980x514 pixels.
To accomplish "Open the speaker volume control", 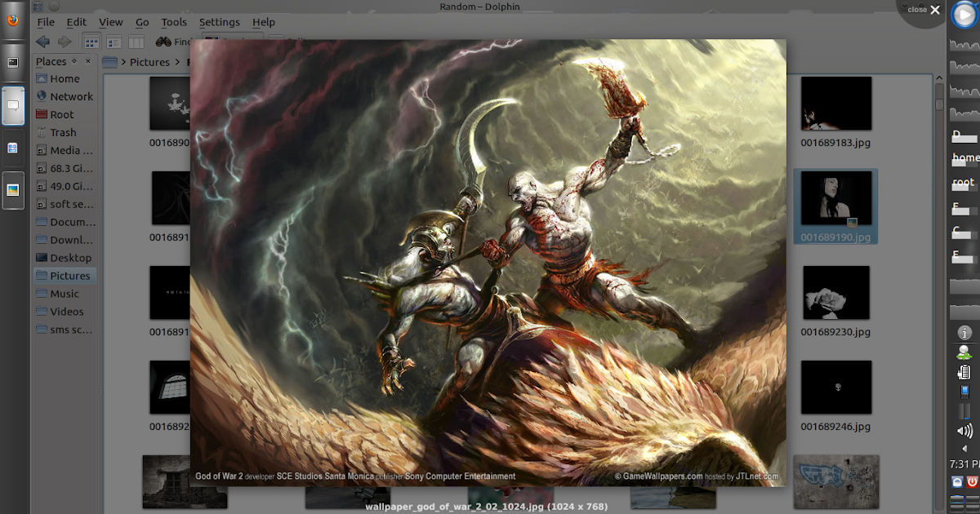I will 964,431.
